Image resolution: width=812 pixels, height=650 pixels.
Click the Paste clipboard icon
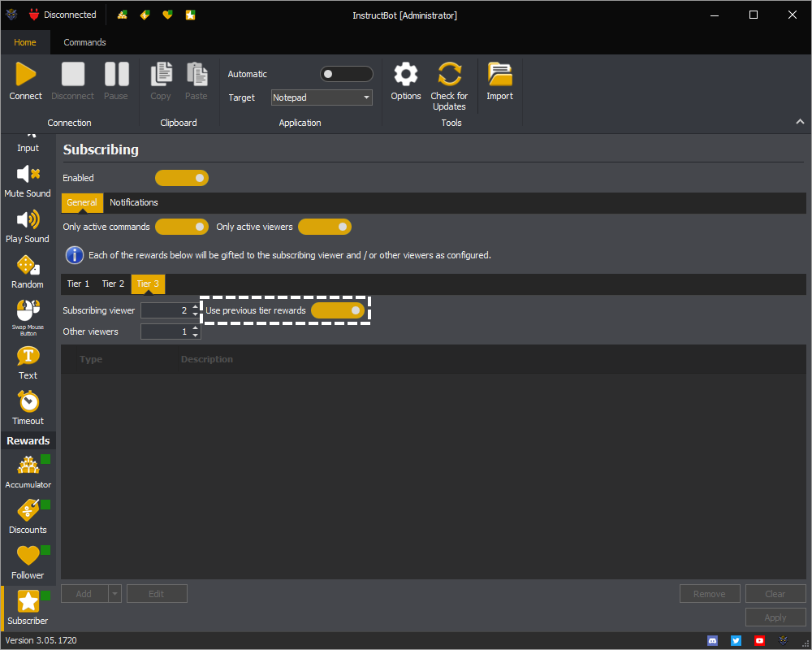pyautogui.click(x=197, y=74)
